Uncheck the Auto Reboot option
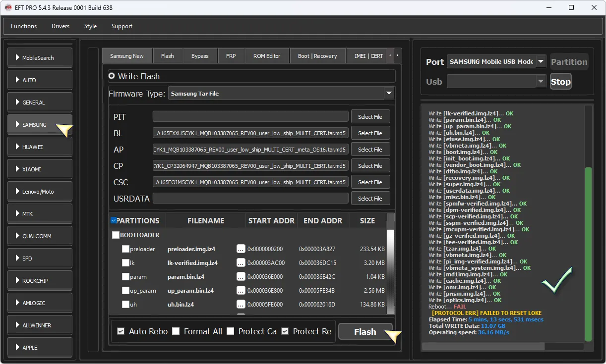This screenshot has width=606, height=364. pos(121,331)
